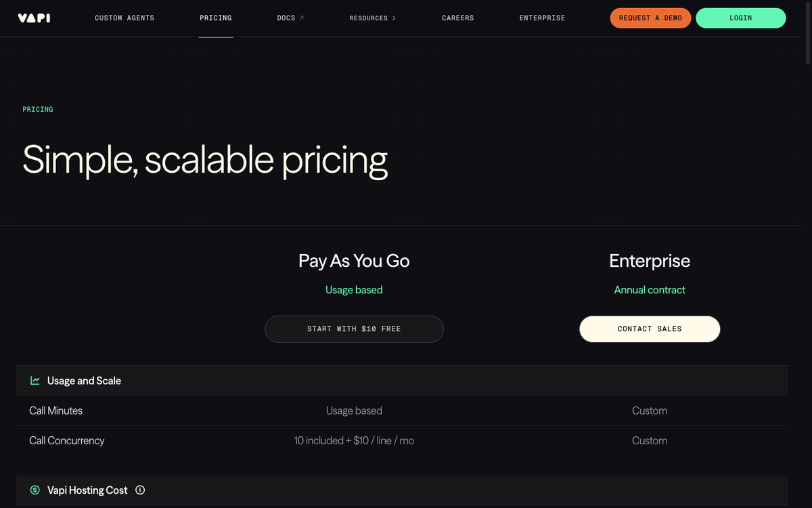
Task: Contact sales for Enterprise plan
Action: 650,329
